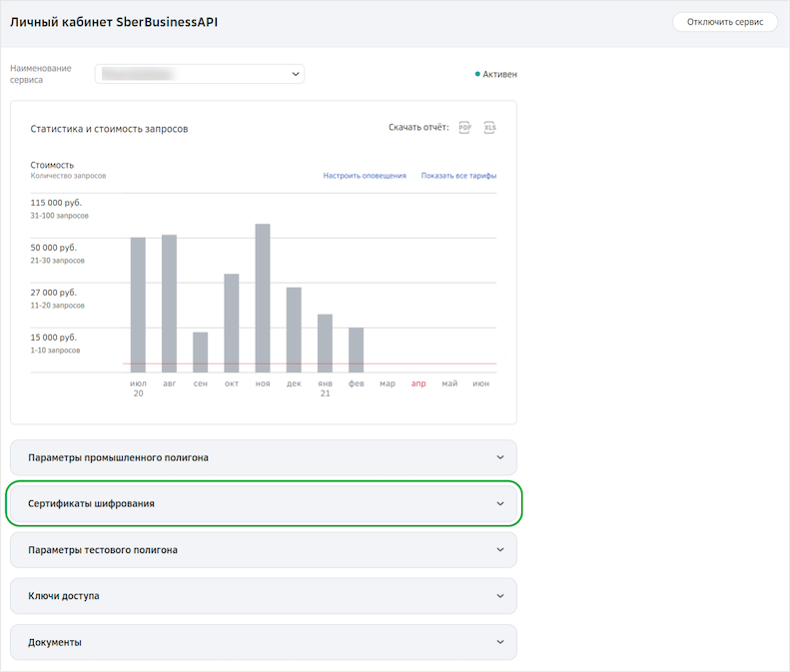Open the Показать все тарифы link
This screenshot has height=672, width=790.
click(458, 176)
